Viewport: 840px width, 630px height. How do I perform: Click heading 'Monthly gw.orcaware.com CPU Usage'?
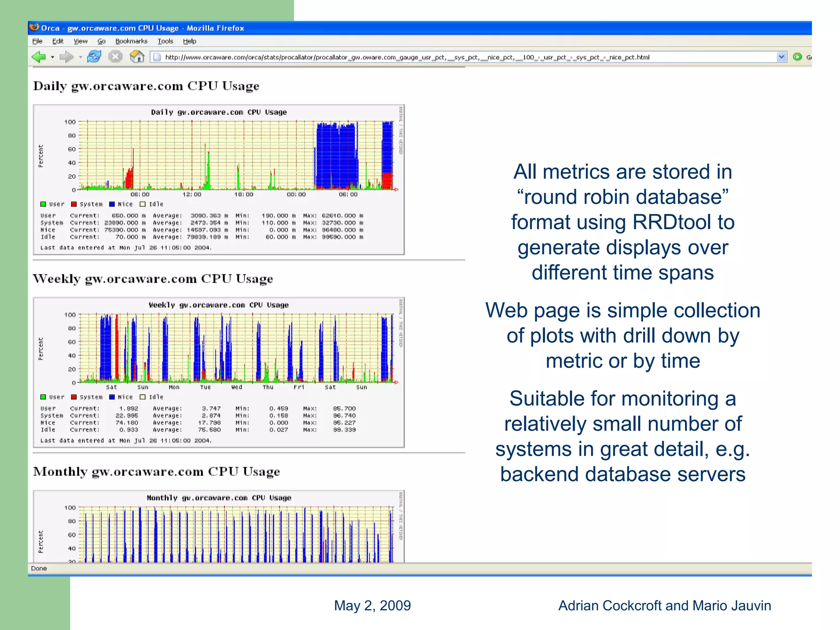156,472
